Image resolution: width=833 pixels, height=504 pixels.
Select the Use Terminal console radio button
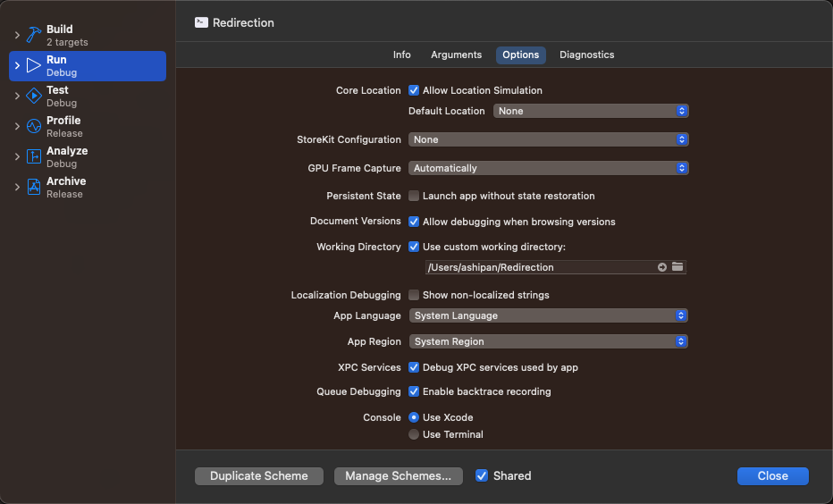414,434
